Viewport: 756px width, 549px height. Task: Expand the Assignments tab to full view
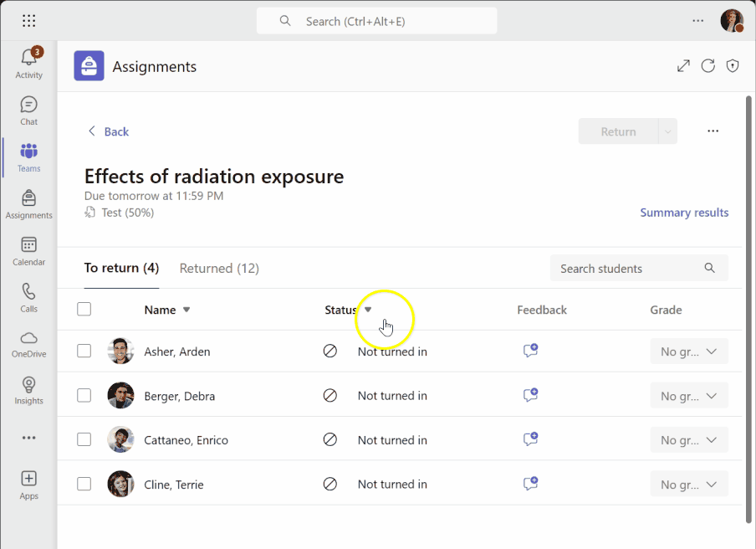click(683, 65)
